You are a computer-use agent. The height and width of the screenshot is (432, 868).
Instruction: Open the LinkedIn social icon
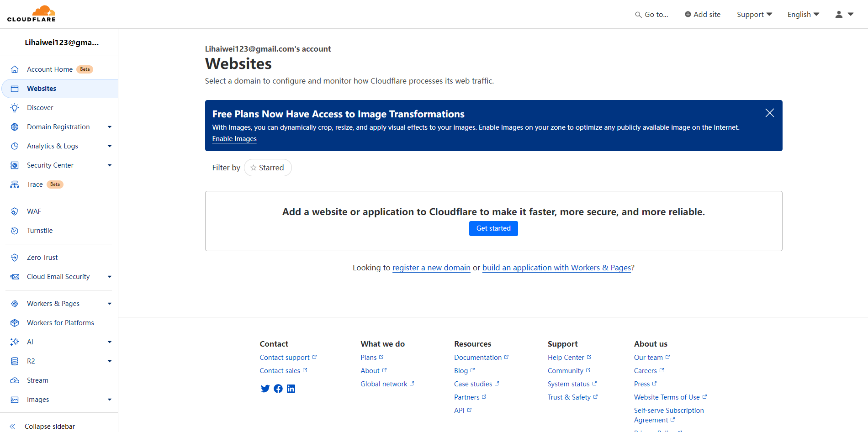291,389
